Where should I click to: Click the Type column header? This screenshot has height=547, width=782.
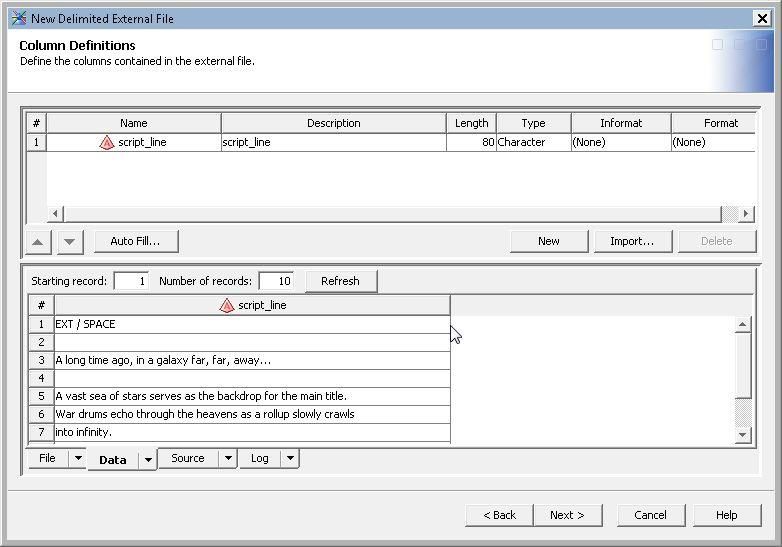534,123
